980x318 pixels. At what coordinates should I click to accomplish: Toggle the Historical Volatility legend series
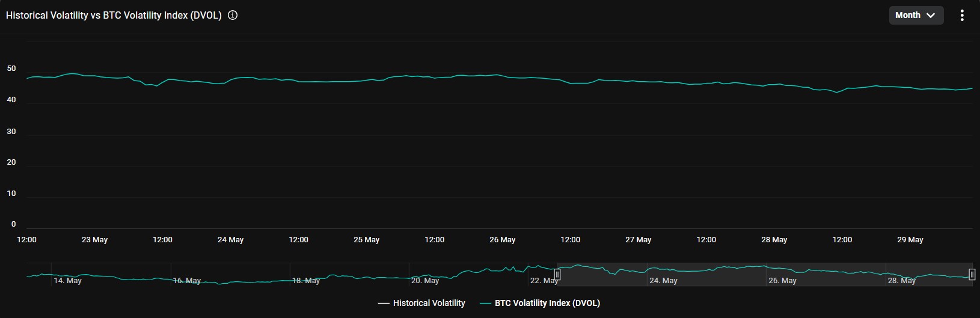(x=421, y=303)
